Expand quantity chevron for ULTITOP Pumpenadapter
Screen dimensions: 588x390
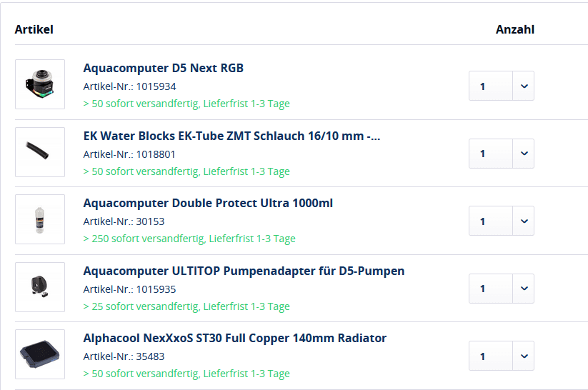524,289
